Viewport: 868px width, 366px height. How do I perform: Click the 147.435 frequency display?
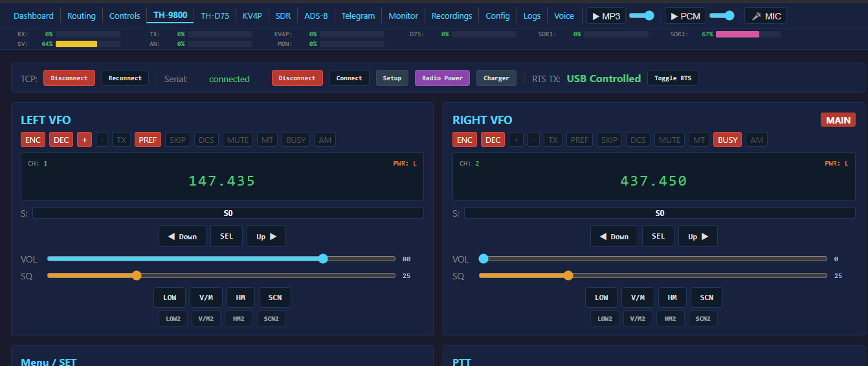tap(222, 181)
